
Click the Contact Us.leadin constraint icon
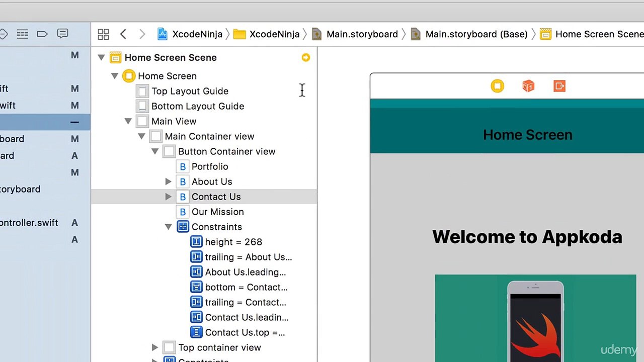[196, 317]
